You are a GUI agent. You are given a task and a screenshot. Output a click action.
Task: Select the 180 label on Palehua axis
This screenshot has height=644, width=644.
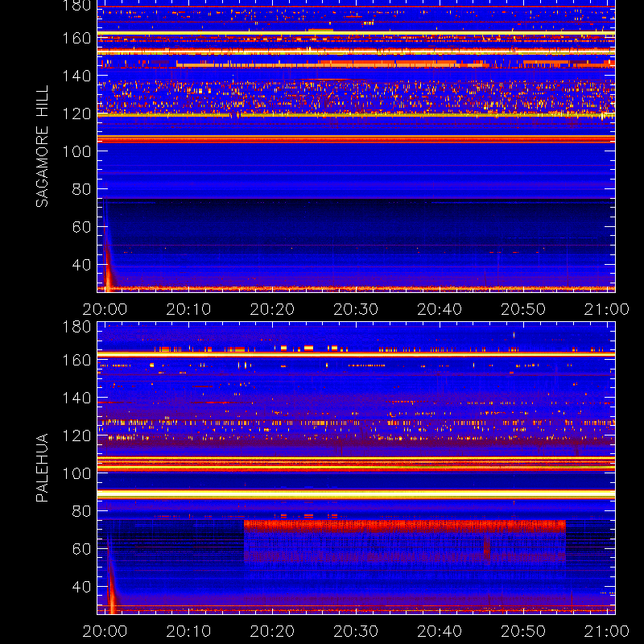(x=76, y=327)
